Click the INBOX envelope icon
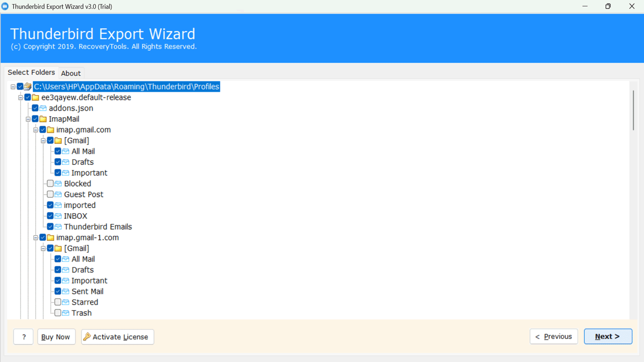This screenshot has width=644, height=362. pos(58,216)
